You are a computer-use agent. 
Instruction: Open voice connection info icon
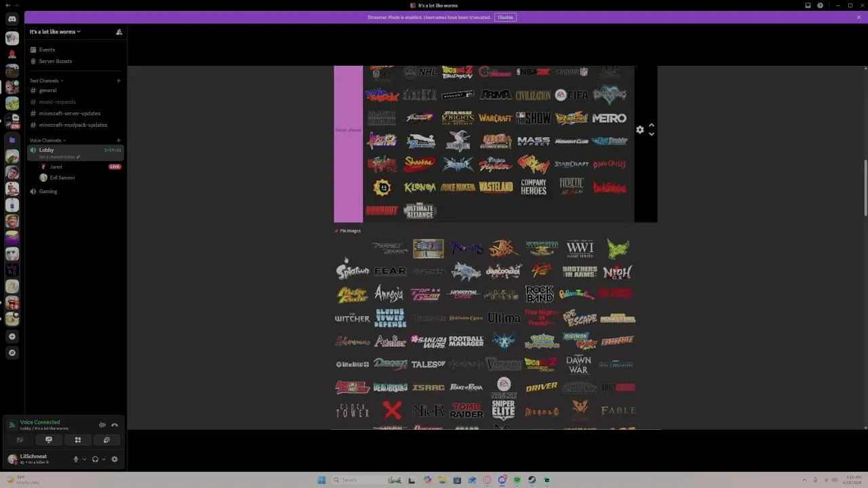click(12, 425)
